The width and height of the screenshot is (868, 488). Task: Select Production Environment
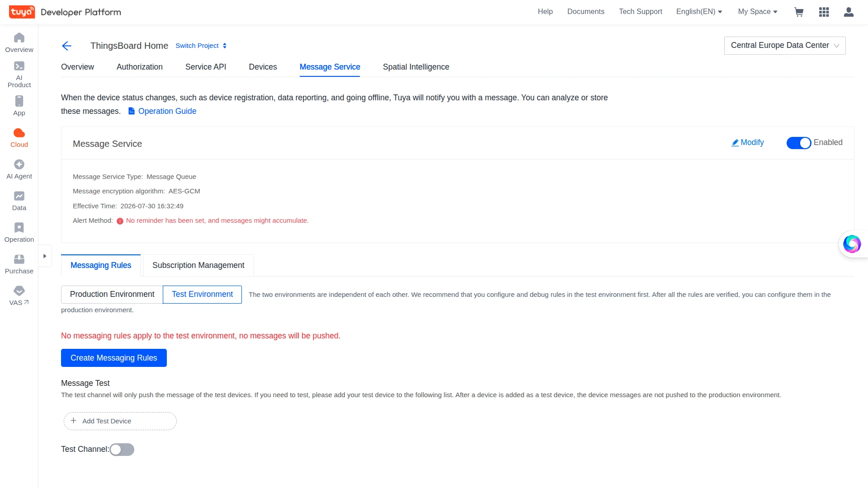coord(112,295)
